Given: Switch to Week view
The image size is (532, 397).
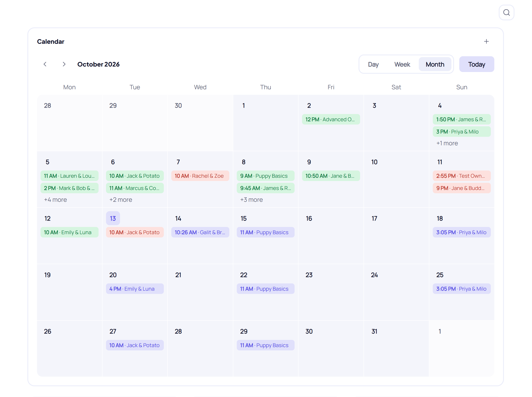Looking at the screenshot, I should pyautogui.click(x=402, y=64).
